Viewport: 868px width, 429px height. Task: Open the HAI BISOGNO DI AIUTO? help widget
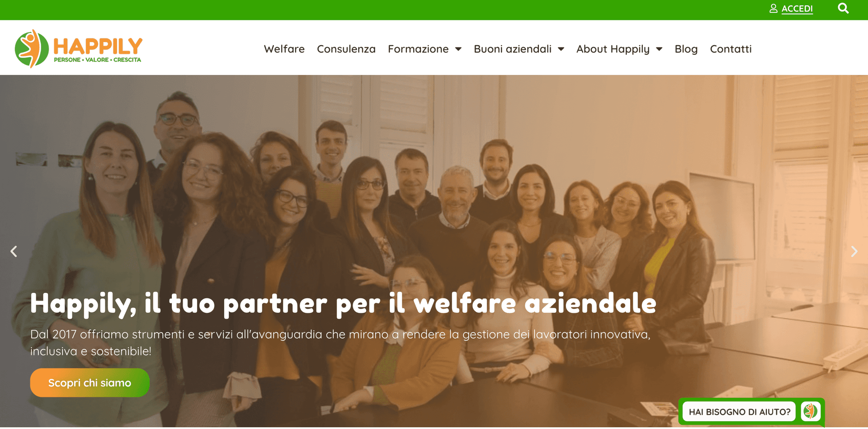pyautogui.click(x=739, y=412)
